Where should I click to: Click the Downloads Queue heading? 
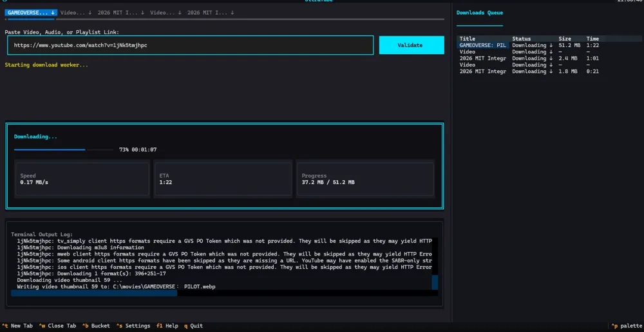tap(480, 13)
